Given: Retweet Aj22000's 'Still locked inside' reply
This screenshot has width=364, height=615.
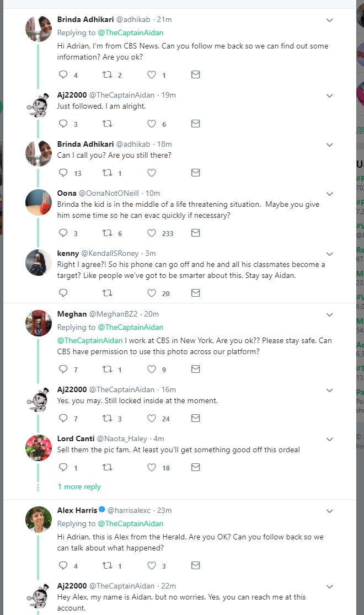Looking at the screenshot, I should tap(108, 419).
